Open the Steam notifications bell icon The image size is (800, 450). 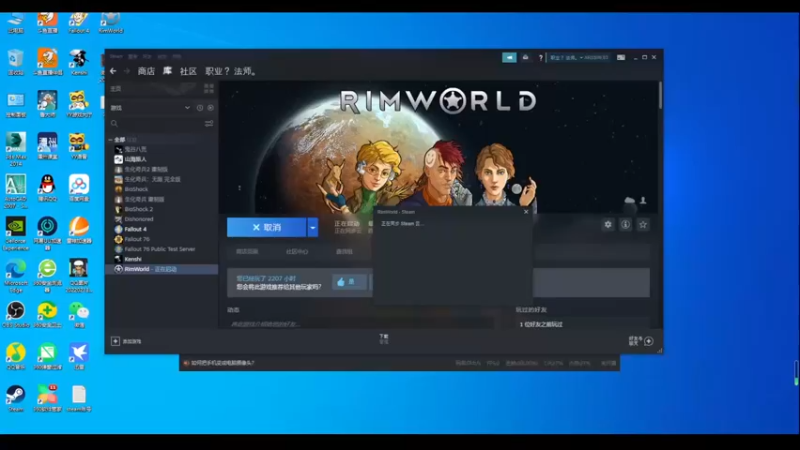point(526,57)
